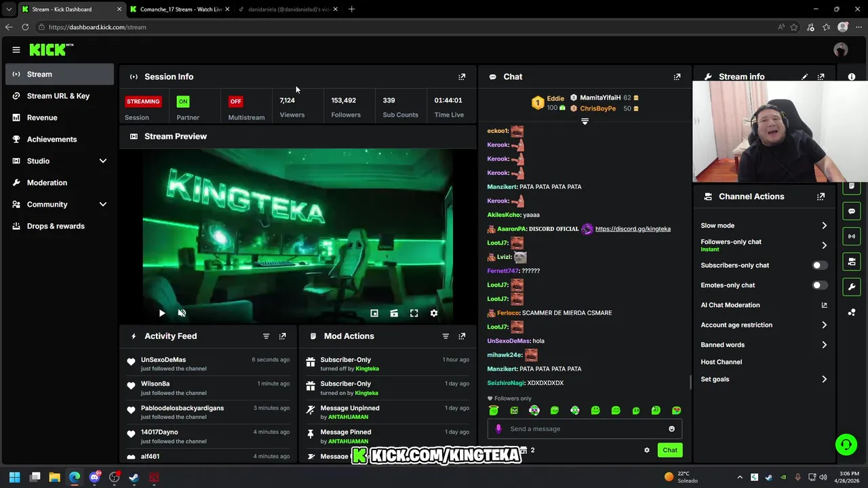Switch to Comanche_17 Stream browser tab
Screen dimensions: 868x488
click(180, 9)
